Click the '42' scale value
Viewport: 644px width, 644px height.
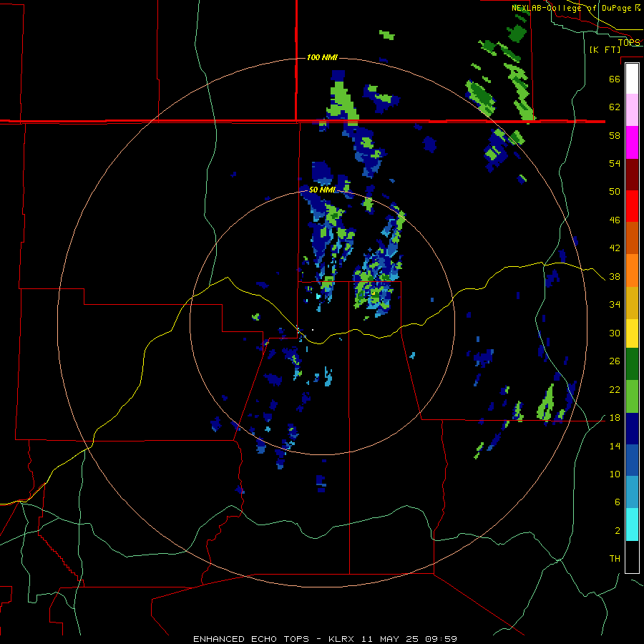[615, 248]
